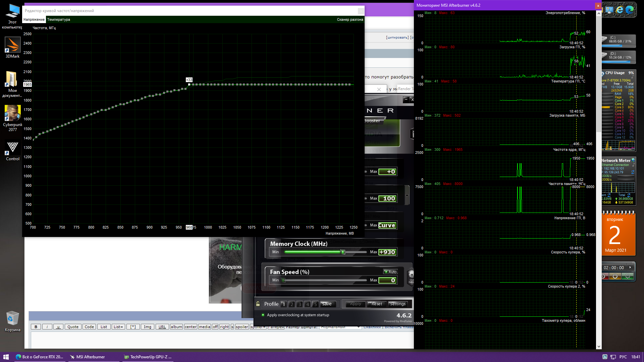The image size is (644, 362).
Task: Select profile slot 2
Action: (291, 304)
